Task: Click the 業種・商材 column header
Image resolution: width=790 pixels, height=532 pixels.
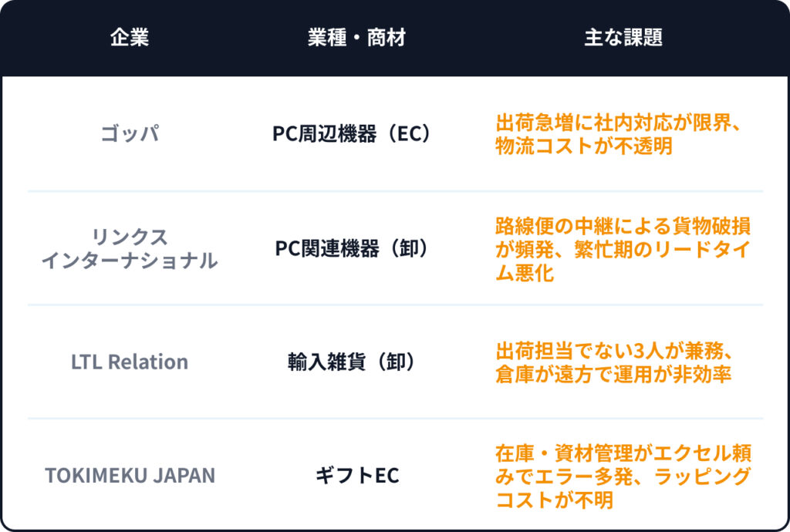Action: [356, 38]
